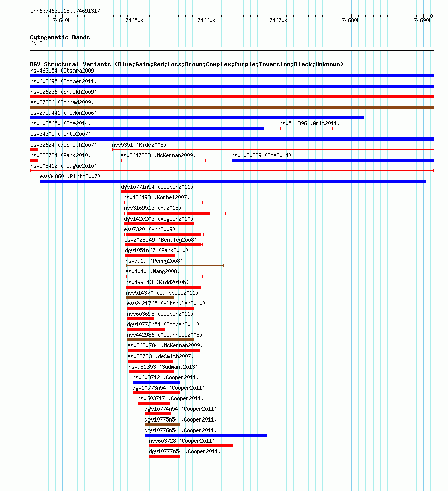Select the dgv142e203 (Vogler2010) variant label
Screen dimensions: 448x491
pyautogui.click(x=159, y=219)
